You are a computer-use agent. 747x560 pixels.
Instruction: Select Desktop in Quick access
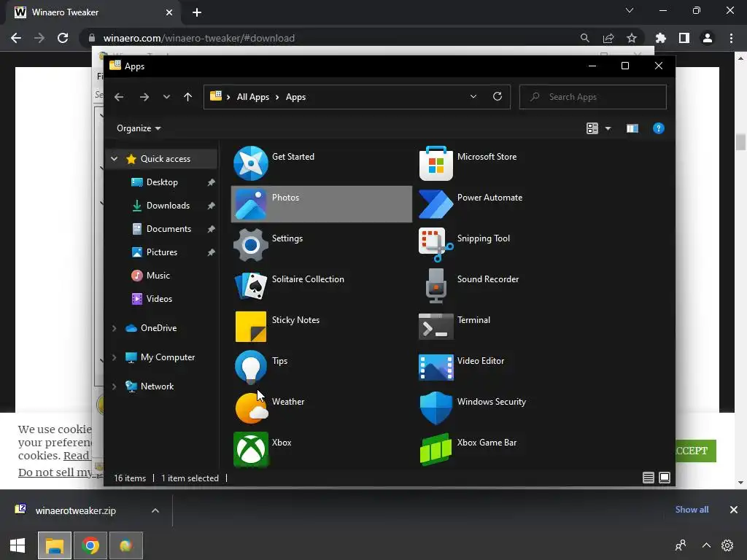(x=162, y=182)
